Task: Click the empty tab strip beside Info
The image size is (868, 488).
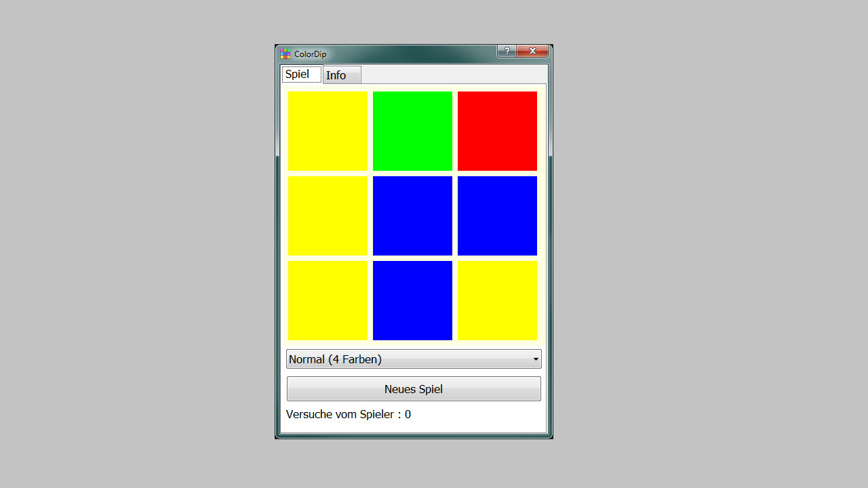Action: (x=454, y=75)
